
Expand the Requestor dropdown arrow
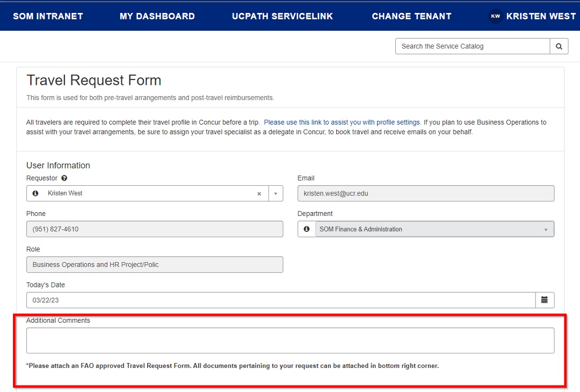pyautogui.click(x=275, y=194)
